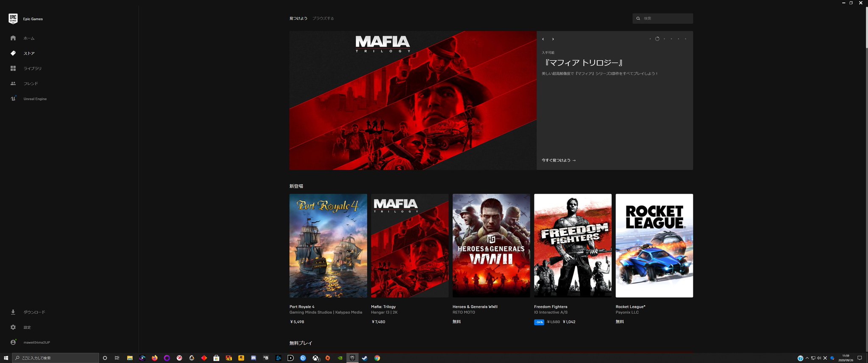Click the Port Royale 4 title text
Image resolution: width=868 pixels, height=363 pixels.
click(x=302, y=307)
